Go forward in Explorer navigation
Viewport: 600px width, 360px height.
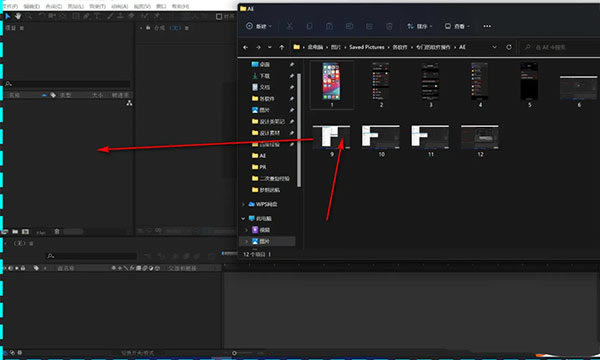point(258,47)
